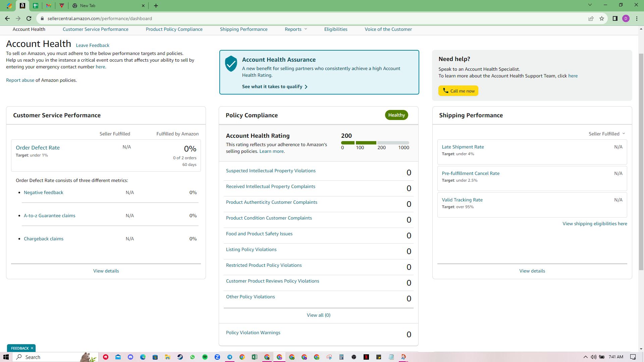Click the Account Health Assurance shield icon

231,64
